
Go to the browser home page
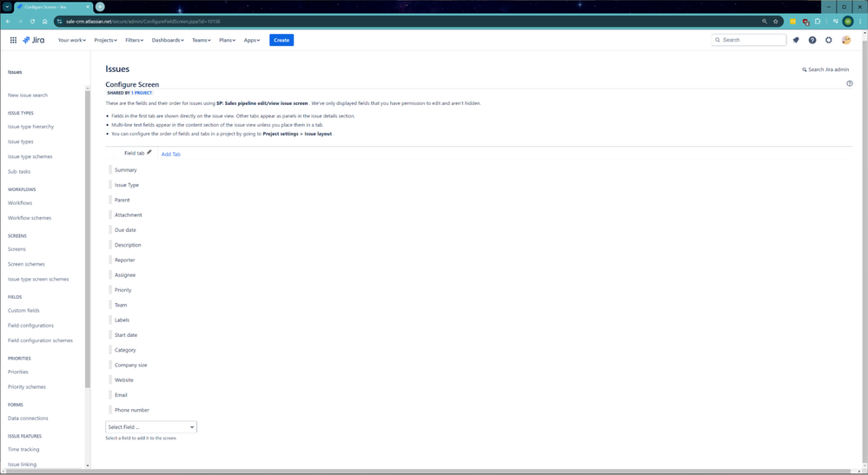[x=45, y=22]
